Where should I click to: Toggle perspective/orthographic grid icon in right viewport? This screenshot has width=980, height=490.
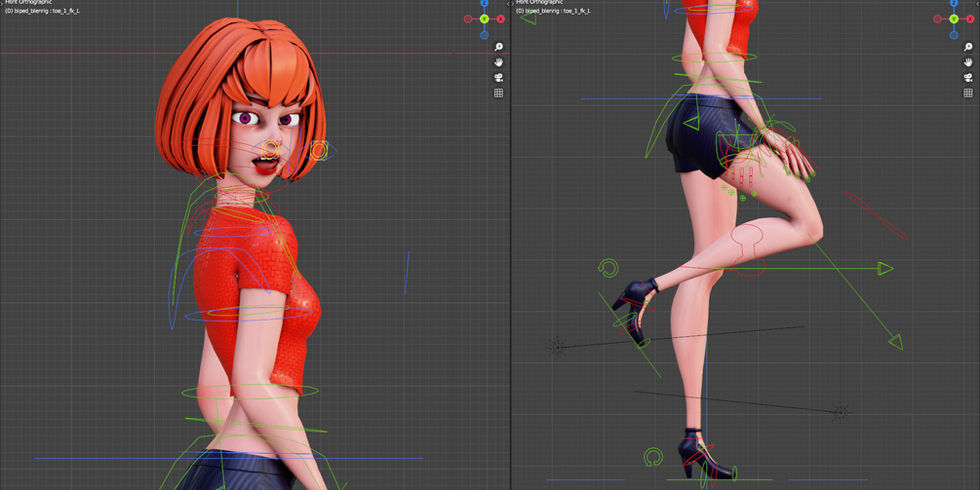click(x=968, y=93)
